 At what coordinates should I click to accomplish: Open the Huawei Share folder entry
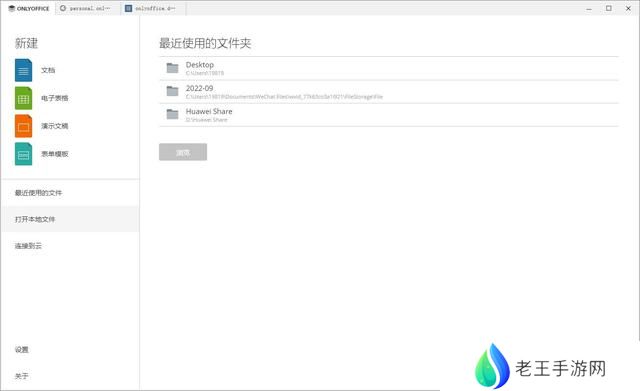click(x=389, y=115)
